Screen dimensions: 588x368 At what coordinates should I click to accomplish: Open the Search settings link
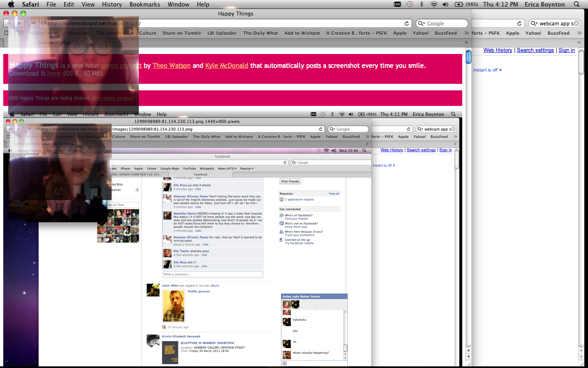535,50
